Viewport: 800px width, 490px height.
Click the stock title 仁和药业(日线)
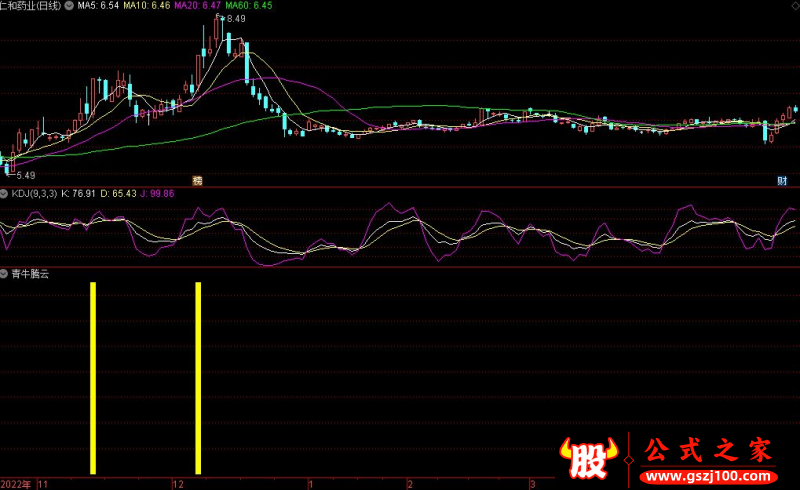(x=30, y=6)
